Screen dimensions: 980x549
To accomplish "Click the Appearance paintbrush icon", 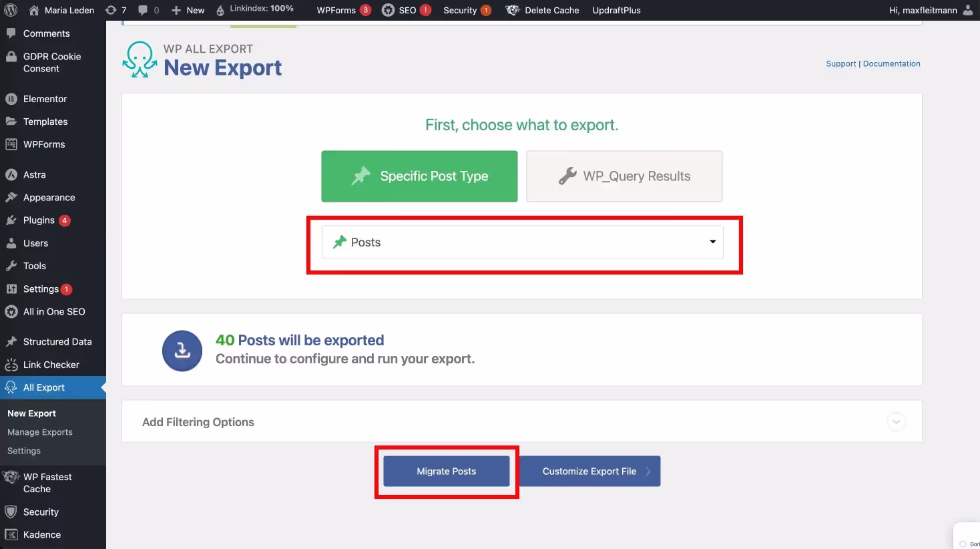I will click(x=11, y=198).
